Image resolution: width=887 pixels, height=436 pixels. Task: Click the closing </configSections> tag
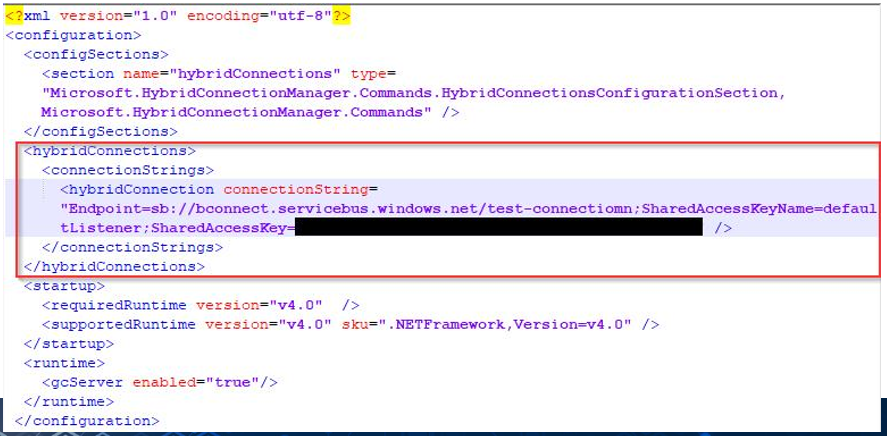tap(100, 131)
